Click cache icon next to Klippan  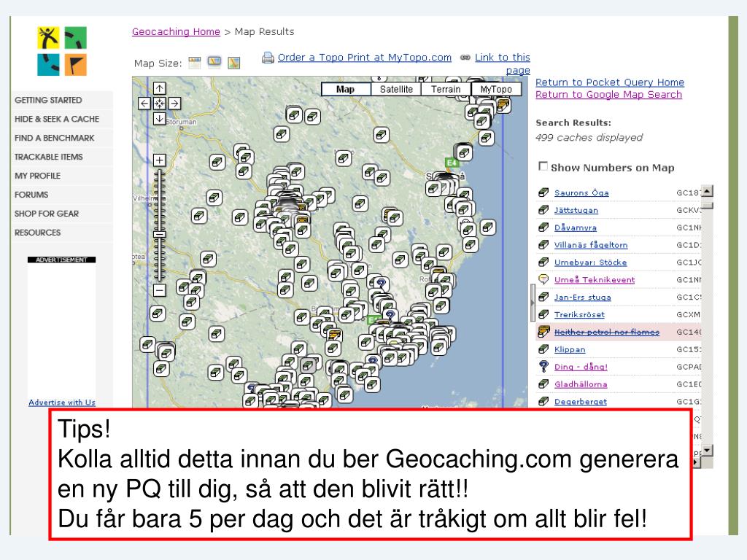(x=543, y=349)
